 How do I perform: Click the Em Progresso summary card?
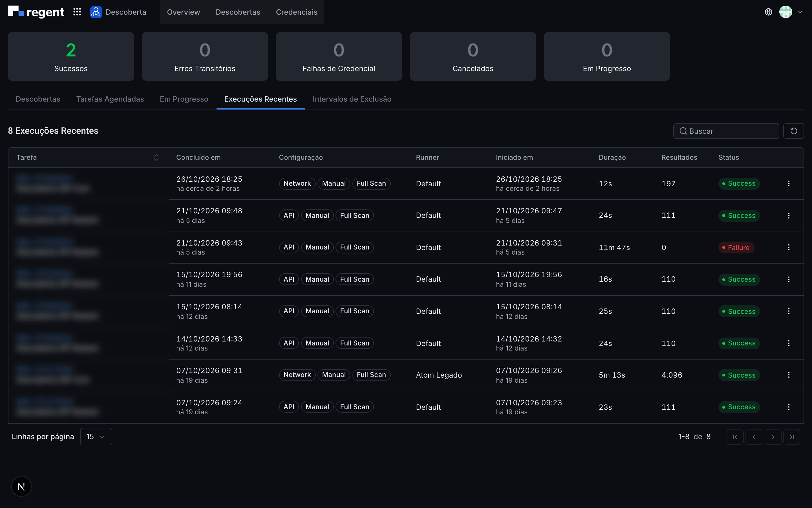pos(607,56)
